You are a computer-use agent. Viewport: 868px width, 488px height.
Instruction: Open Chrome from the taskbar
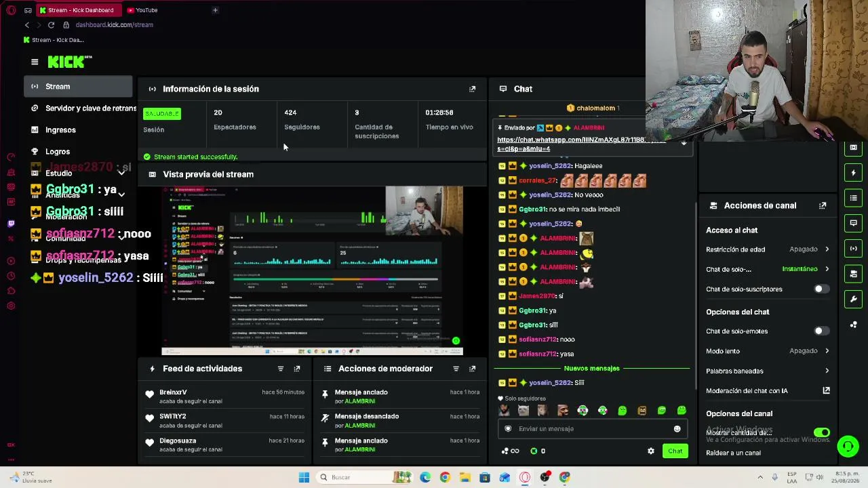pyautogui.click(x=445, y=477)
